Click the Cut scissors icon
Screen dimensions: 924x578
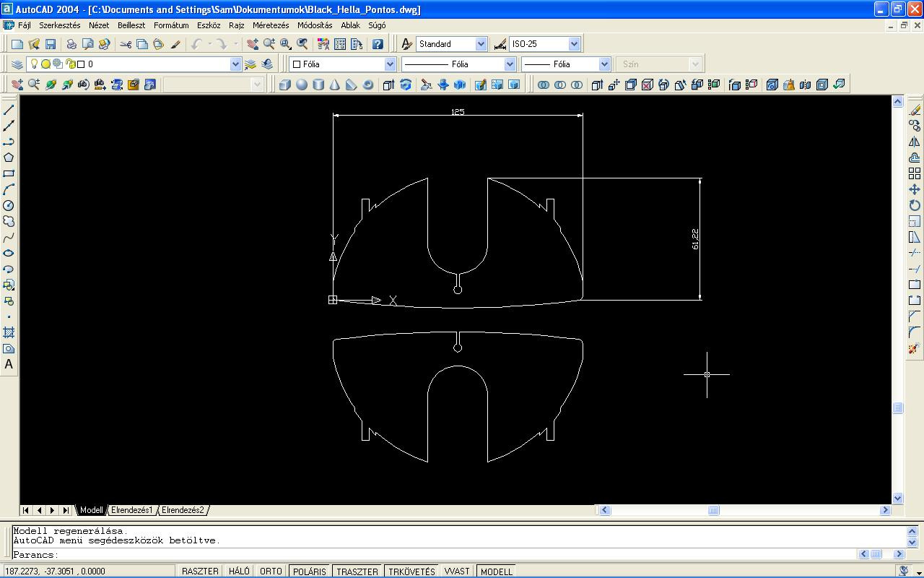126,44
